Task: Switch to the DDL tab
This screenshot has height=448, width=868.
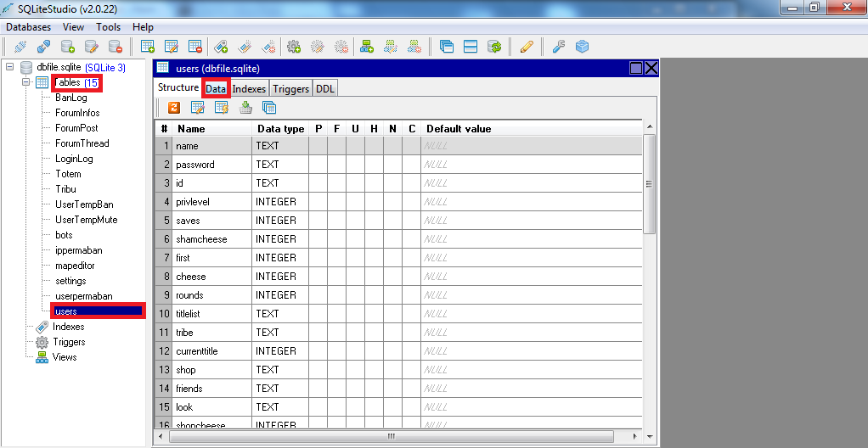Action: click(x=325, y=88)
